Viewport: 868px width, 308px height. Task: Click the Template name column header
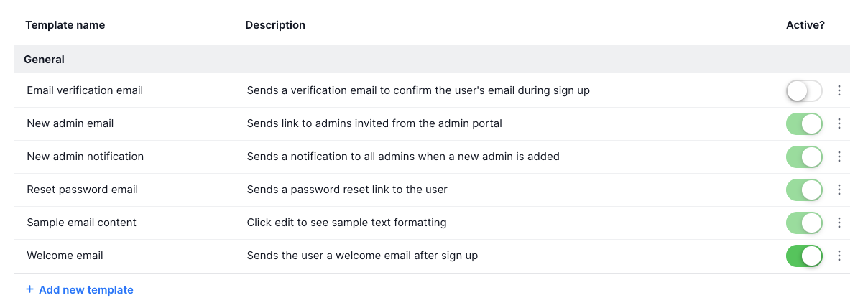tap(65, 25)
